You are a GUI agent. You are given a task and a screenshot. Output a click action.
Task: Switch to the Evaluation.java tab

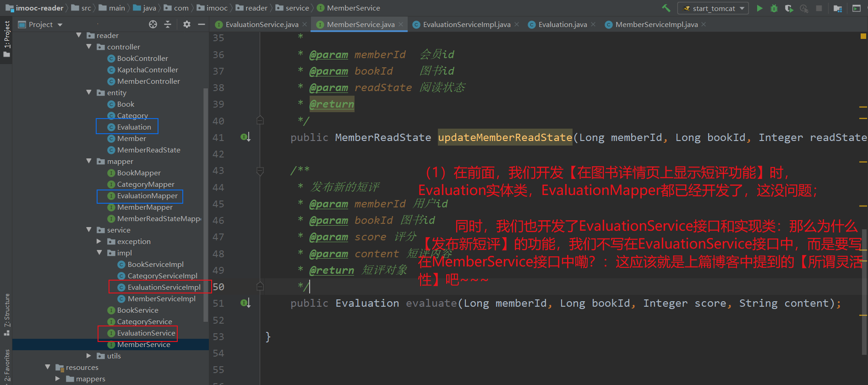tap(562, 24)
